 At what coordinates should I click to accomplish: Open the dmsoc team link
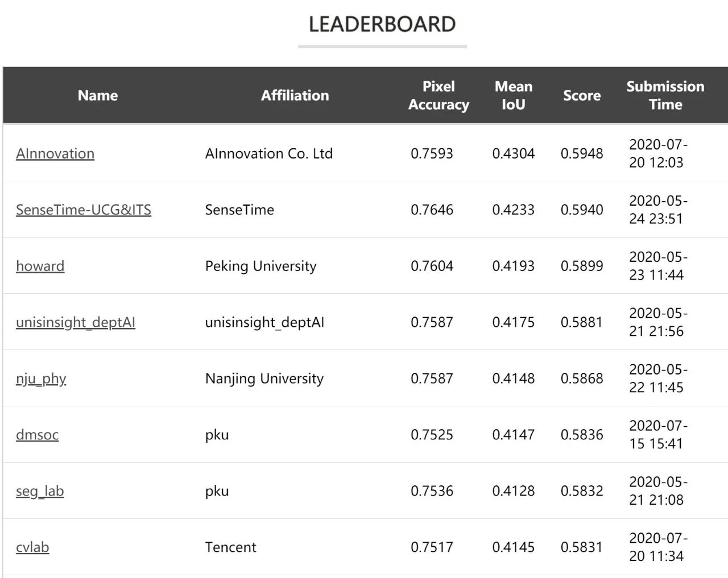pyautogui.click(x=37, y=435)
